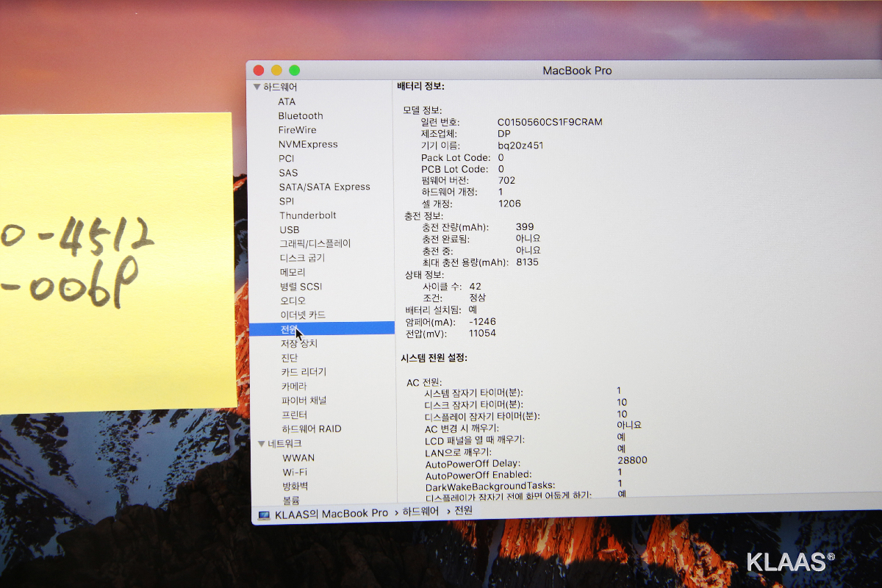Click the green zoom window button
The width and height of the screenshot is (882, 588).
pyautogui.click(x=294, y=71)
